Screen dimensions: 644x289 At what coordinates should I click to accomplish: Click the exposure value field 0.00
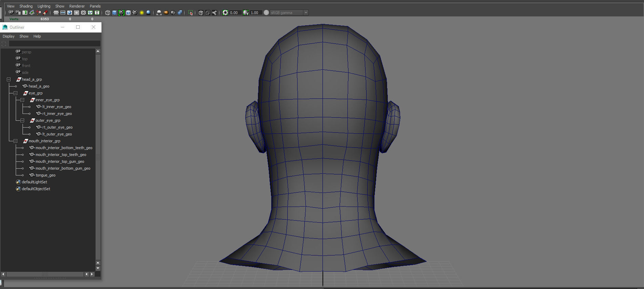pos(235,13)
